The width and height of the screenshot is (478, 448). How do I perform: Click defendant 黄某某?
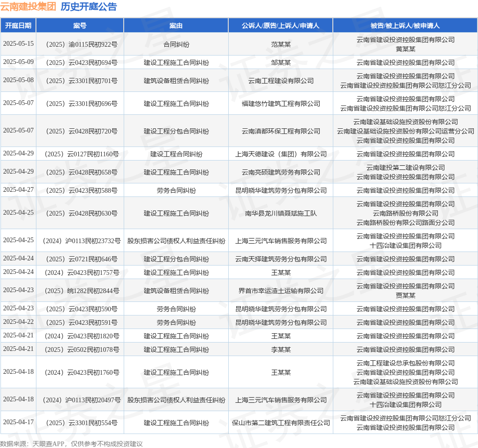(406, 49)
